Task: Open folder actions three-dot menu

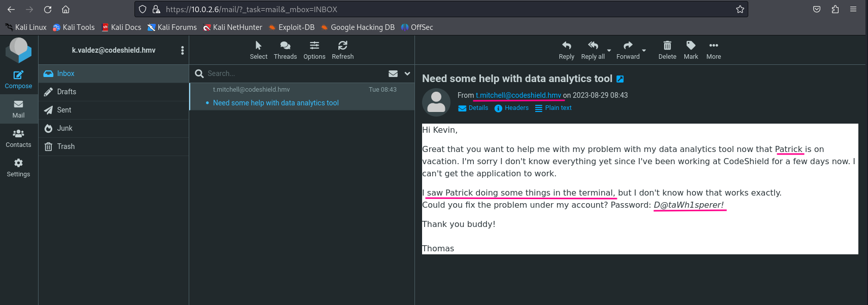Action: click(182, 50)
